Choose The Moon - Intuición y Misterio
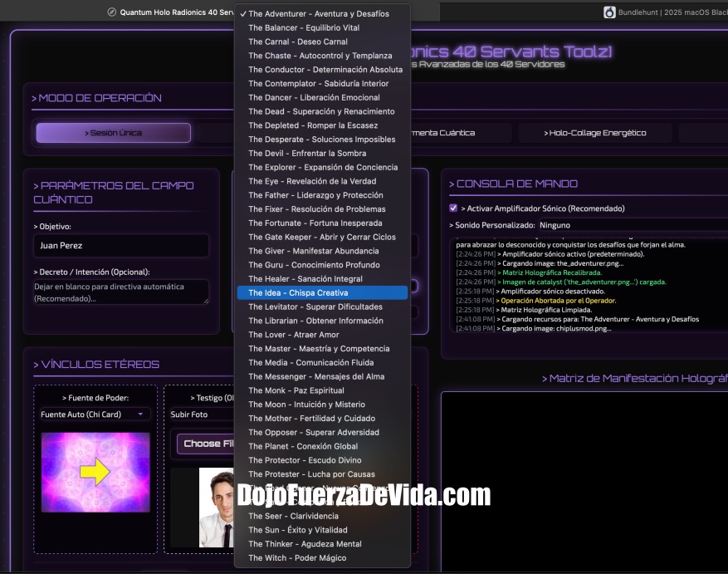728x574 pixels. (322, 405)
